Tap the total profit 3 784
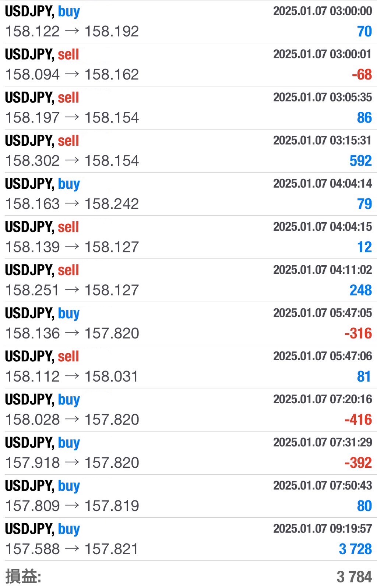Screen dimensions: 377x588 click(354, 577)
